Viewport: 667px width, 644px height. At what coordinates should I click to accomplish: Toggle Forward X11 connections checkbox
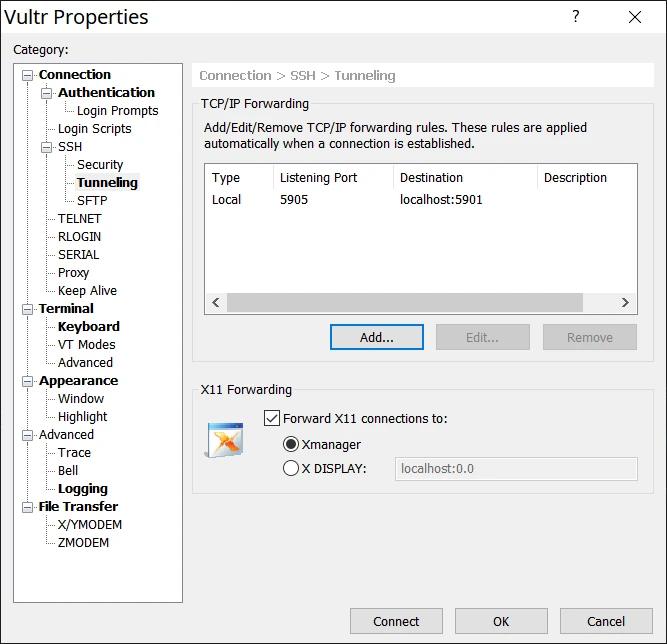click(272, 418)
